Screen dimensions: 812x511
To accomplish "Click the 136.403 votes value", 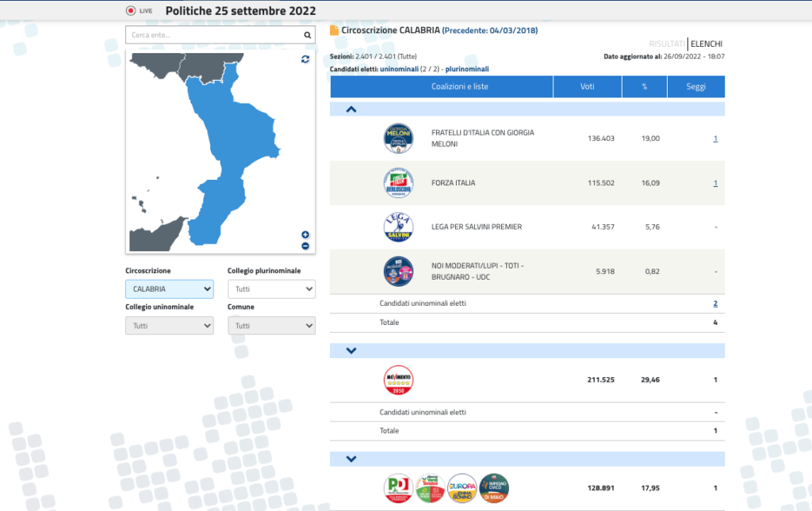I will 601,139.
